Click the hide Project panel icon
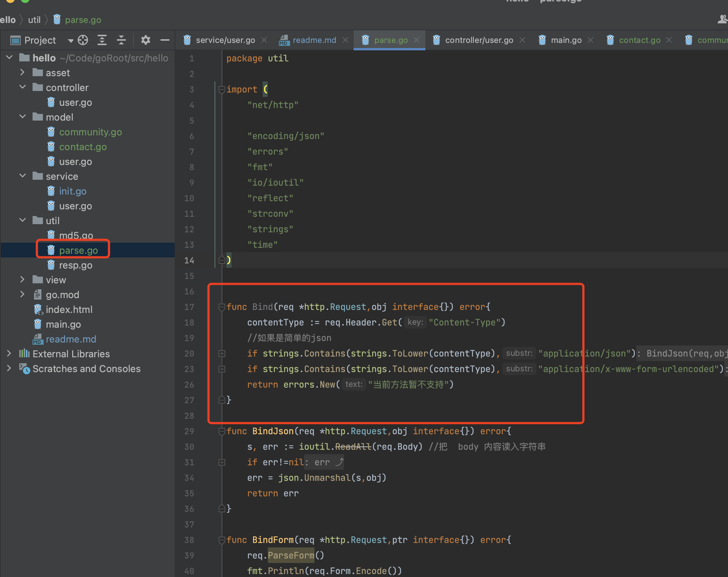This screenshot has height=577, width=728. (166, 40)
